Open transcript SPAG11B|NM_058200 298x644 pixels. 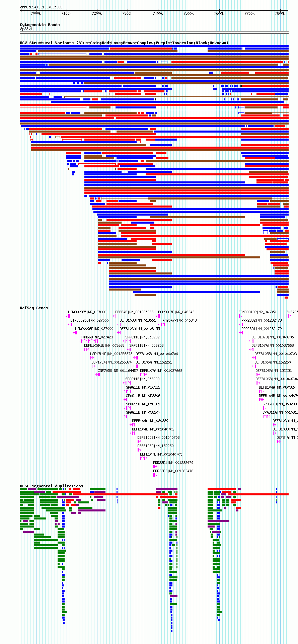[x=142, y=379]
